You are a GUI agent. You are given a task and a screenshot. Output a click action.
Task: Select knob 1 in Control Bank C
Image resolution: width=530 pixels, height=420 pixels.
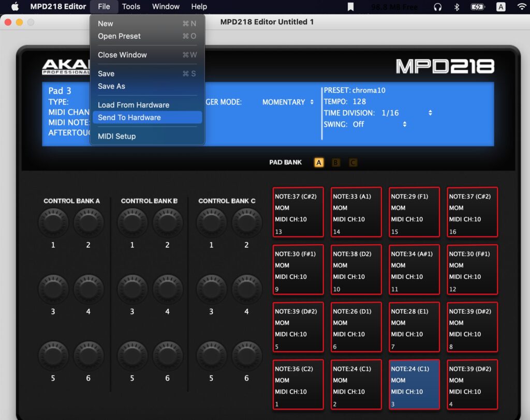(211, 222)
